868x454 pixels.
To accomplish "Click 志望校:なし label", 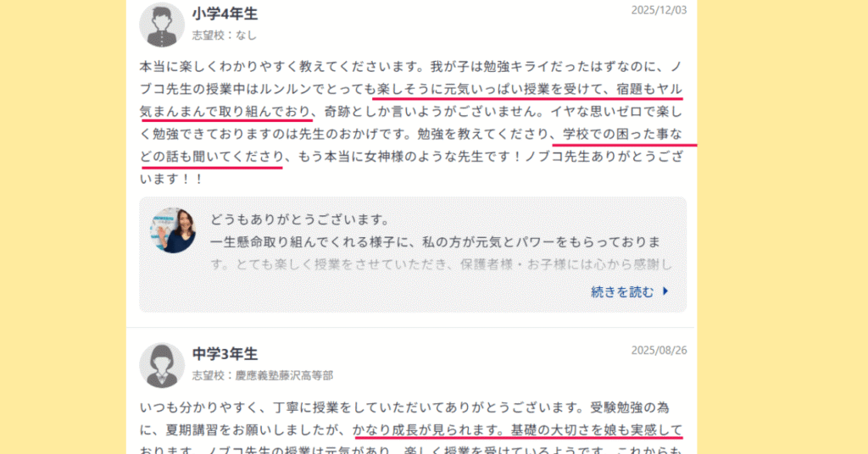I will pyautogui.click(x=224, y=36).
